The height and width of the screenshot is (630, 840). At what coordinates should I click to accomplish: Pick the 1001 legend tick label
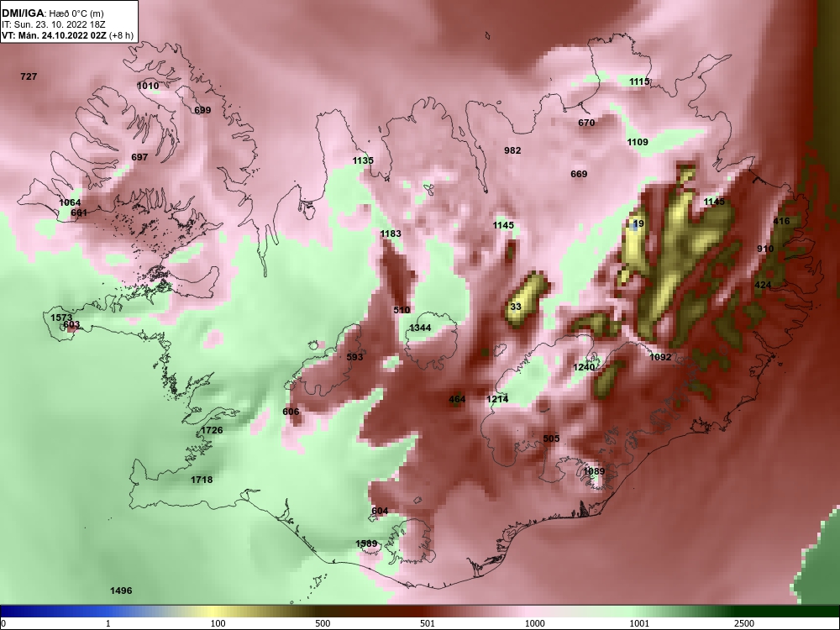click(640, 623)
